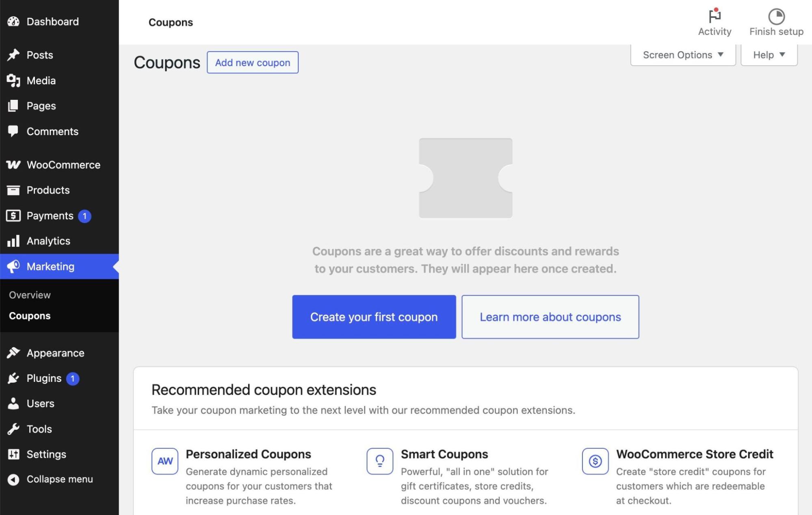Click the Recommended coupon extensions heading
The height and width of the screenshot is (515, 812).
(x=264, y=390)
